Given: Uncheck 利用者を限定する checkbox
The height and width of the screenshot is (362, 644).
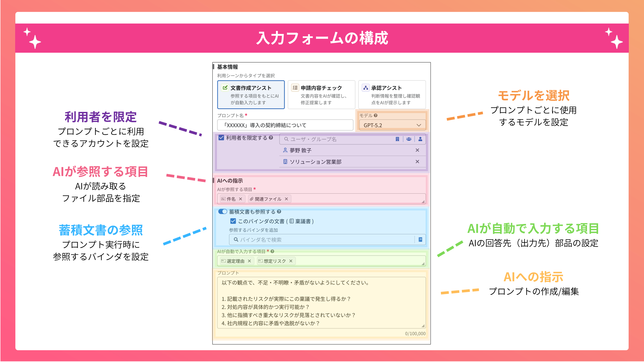Looking at the screenshot, I should (x=221, y=138).
